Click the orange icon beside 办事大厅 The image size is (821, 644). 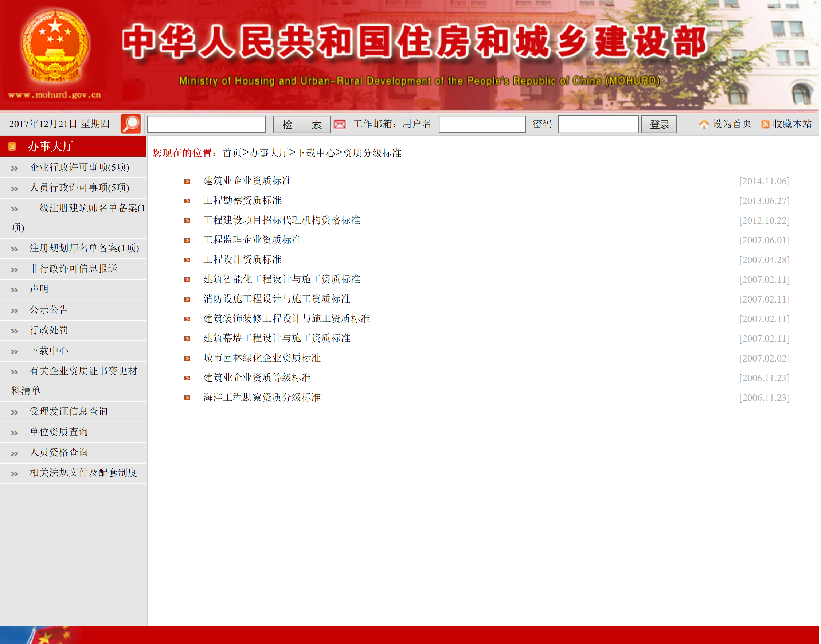point(12,146)
